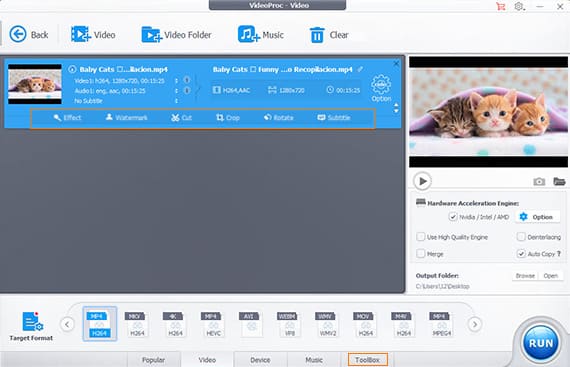Take a snapshot with camera icon
Screen dimensions: 570x367
[x=539, y=181]
